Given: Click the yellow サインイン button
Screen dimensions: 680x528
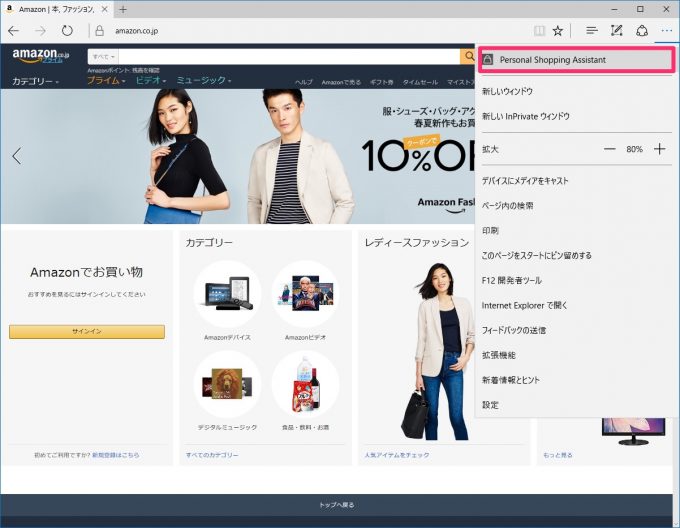Looking at the screenshot, I should pyautogui.click(x=87, y=332).
